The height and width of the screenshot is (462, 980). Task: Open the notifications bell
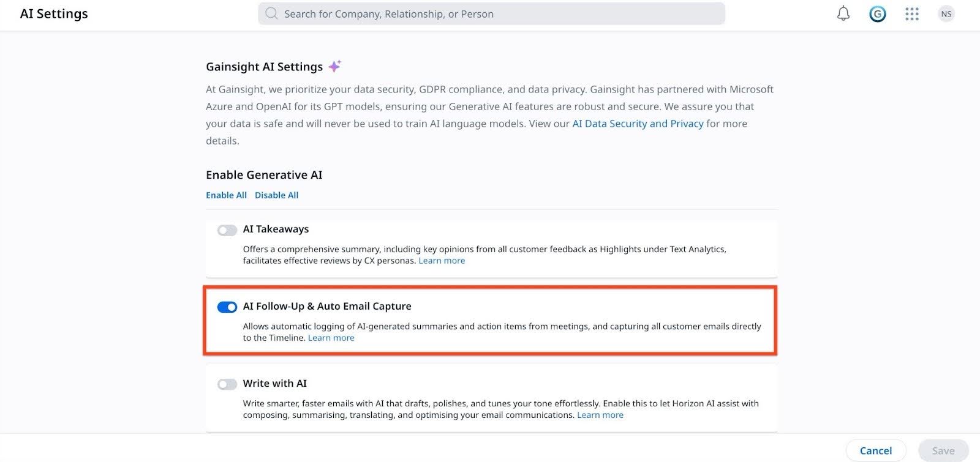[843, 13]
